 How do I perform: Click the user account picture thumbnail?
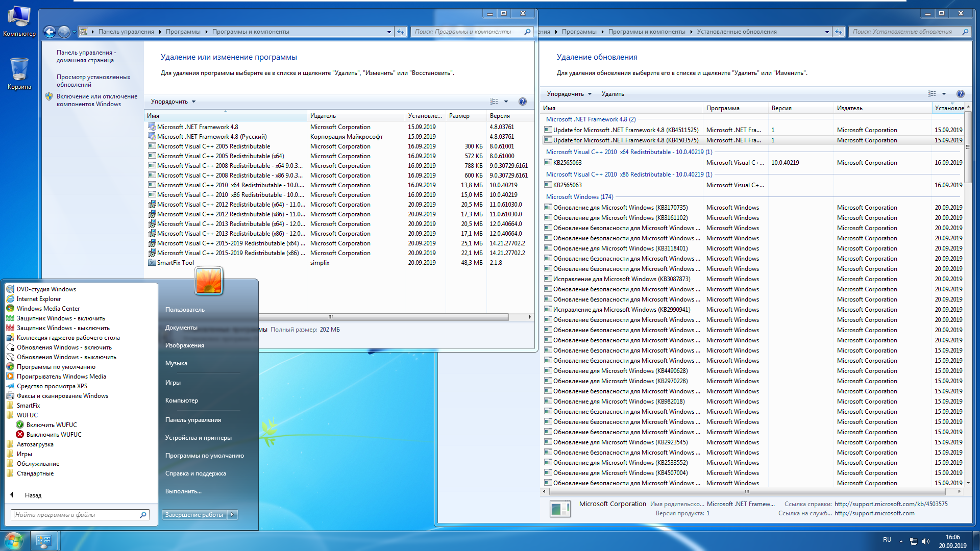pos(208,281)
